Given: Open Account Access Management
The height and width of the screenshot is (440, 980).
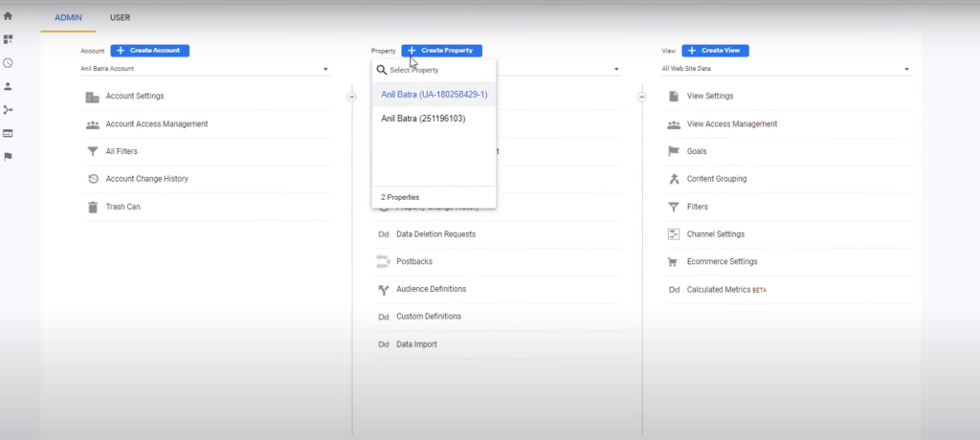Looking at the screenshot, I should 156,124.
